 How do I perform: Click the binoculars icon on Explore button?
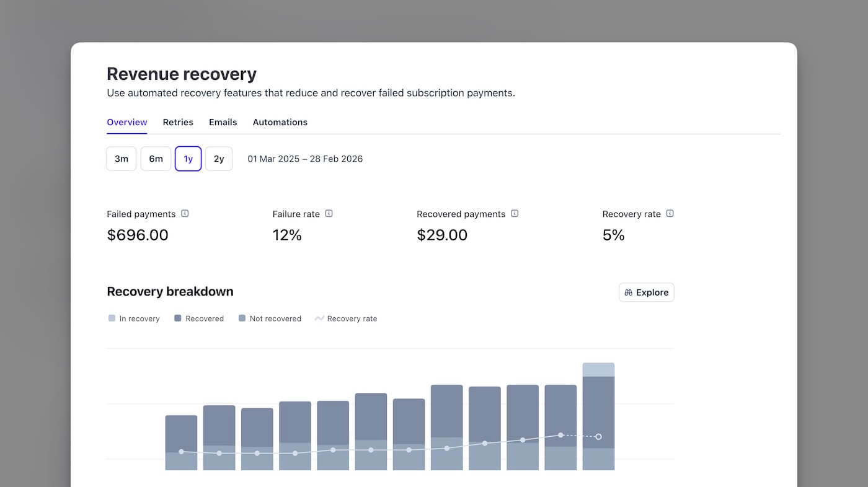(x=628, y=292)
